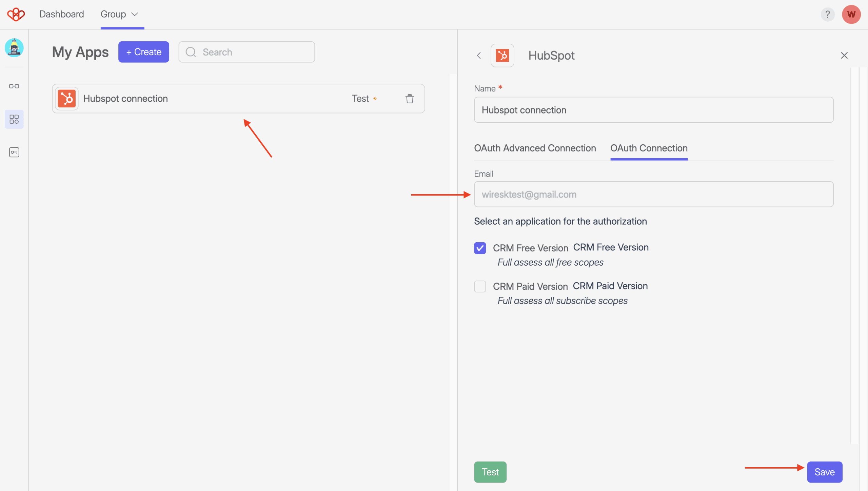Viewport: 868px width, 491px height.
Task: Click the HubSpot logo in panel header
Action: click(502, 55)
